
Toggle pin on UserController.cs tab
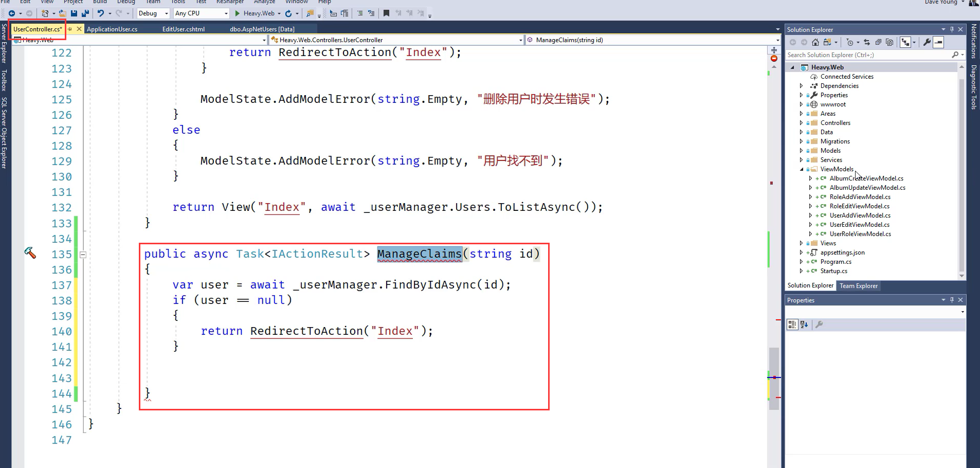70,29
